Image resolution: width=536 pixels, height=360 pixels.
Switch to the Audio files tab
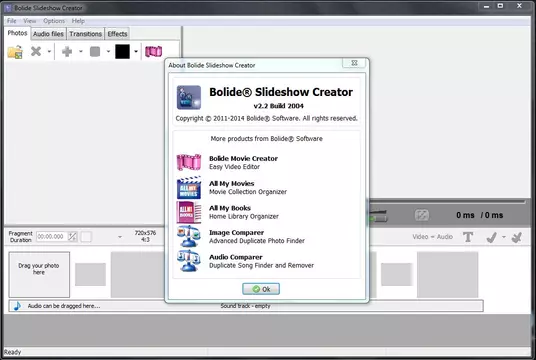click(48, 34)
